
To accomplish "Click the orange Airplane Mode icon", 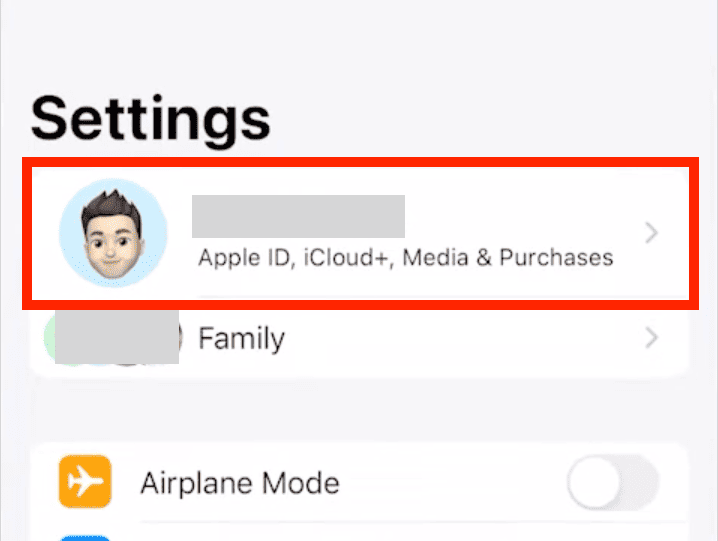I will [x=85, y=483].
